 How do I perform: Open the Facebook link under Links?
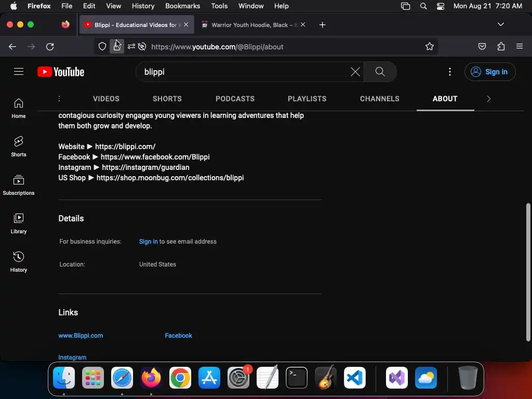point(179,335)
